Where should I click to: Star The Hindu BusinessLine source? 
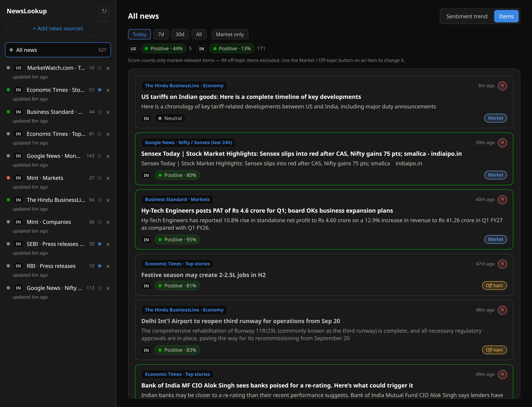(100, 200)
